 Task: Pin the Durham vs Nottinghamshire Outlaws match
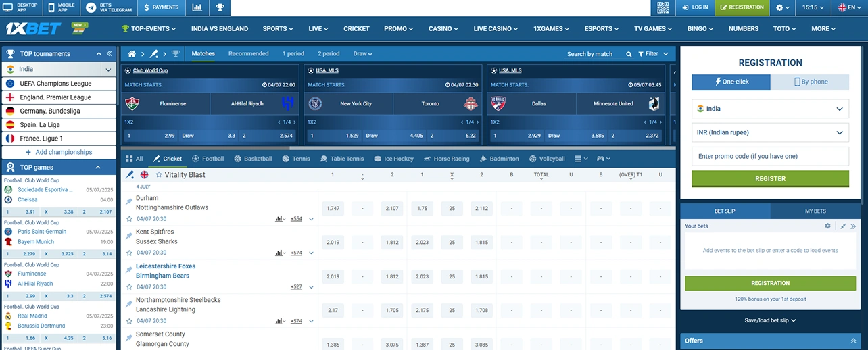coord(129,201)
